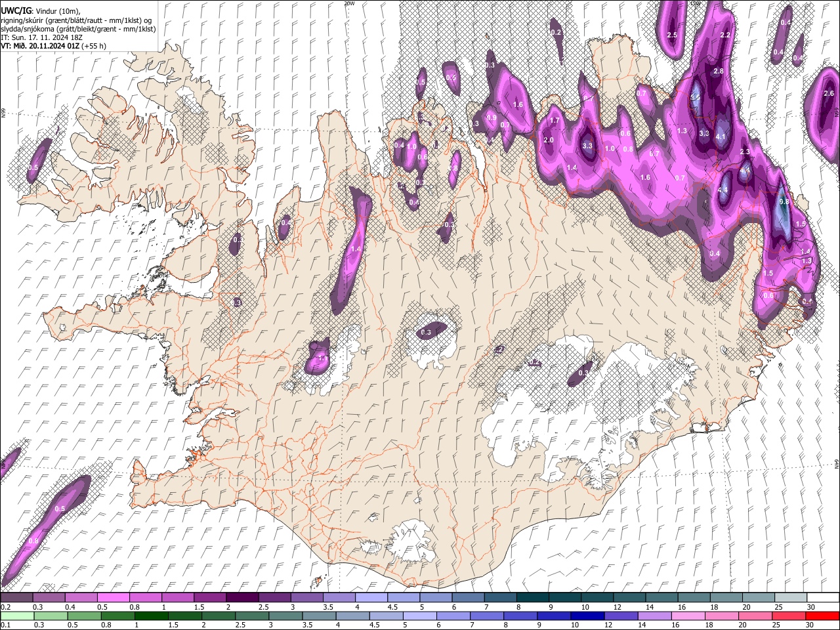This screenshot has width=840, height=630.
Task: Click the '2.2' precipitation label at the map's north edge
Action: click(x=725, y=35)
